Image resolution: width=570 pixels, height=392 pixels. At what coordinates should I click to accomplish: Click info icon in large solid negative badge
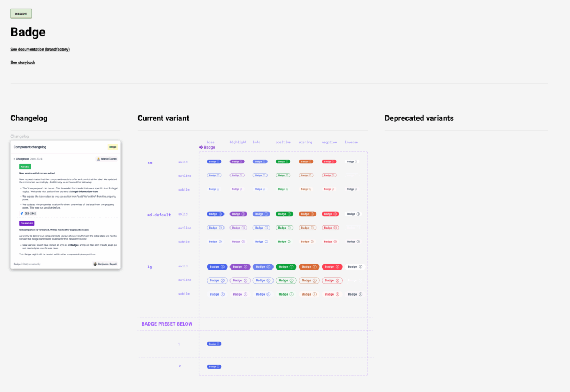pos(337,267)
